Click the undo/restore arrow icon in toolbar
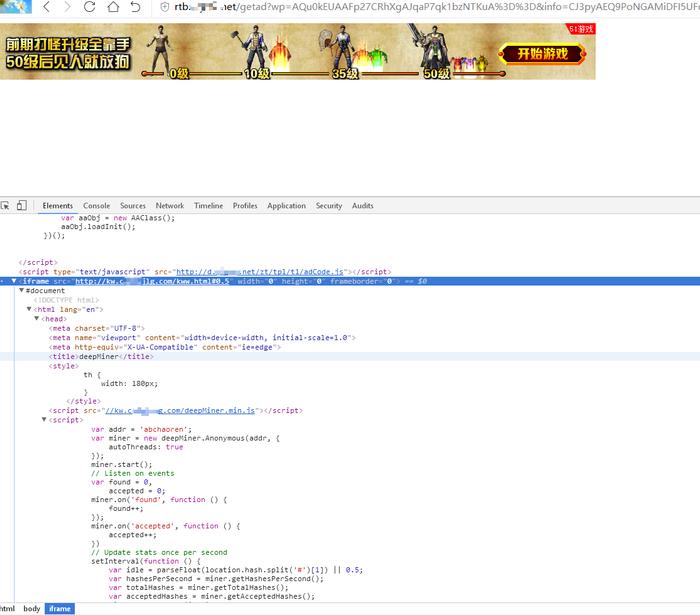Viewport: 700px width, 615px height. coord(135,7)
